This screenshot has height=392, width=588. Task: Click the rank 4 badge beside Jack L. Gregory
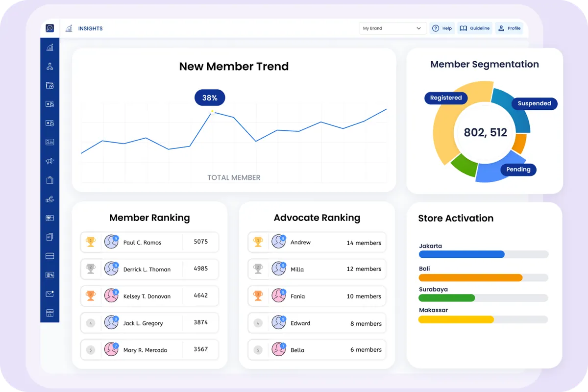click(x=90, y=323)
